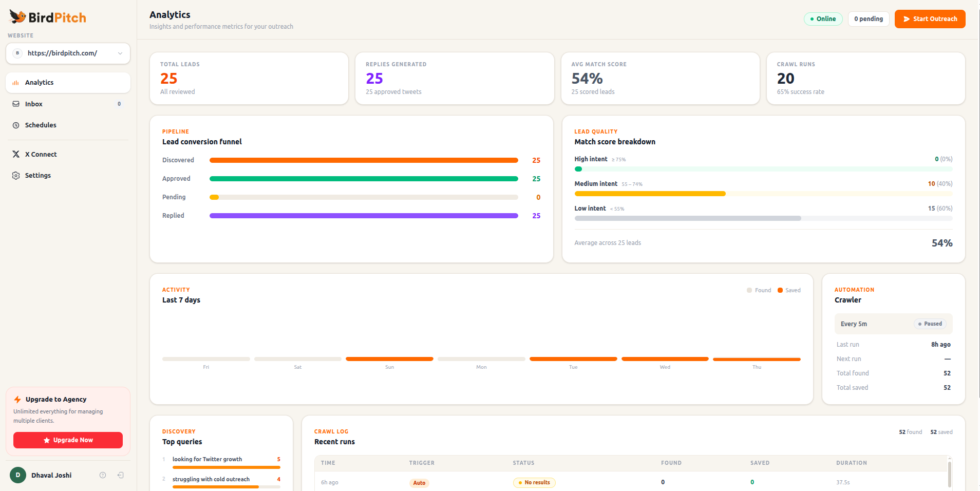Click the 'Average across 25 leads' text

[608, 243]
